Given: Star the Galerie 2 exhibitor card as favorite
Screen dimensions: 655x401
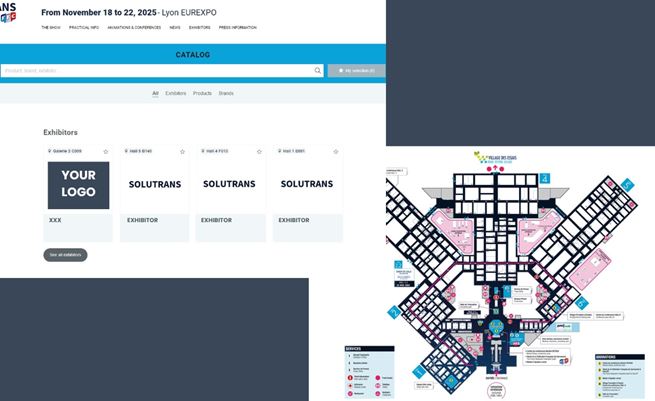Looking at the screenshot, I should point(106,152).
